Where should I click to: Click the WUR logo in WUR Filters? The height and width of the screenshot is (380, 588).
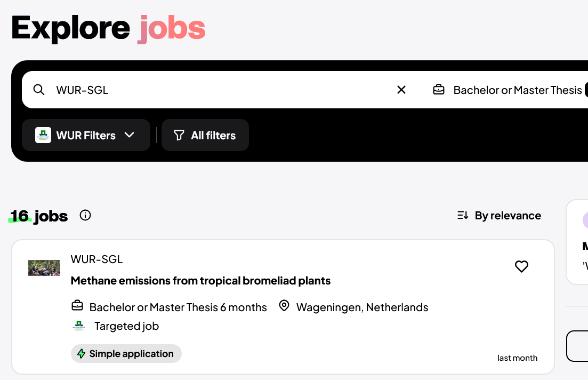43,135
